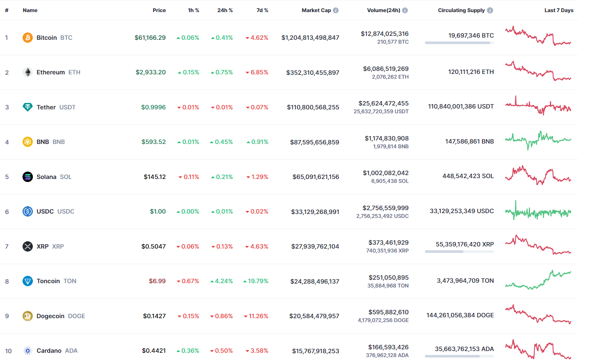Open the Bitcoin name link

(46, 38)
